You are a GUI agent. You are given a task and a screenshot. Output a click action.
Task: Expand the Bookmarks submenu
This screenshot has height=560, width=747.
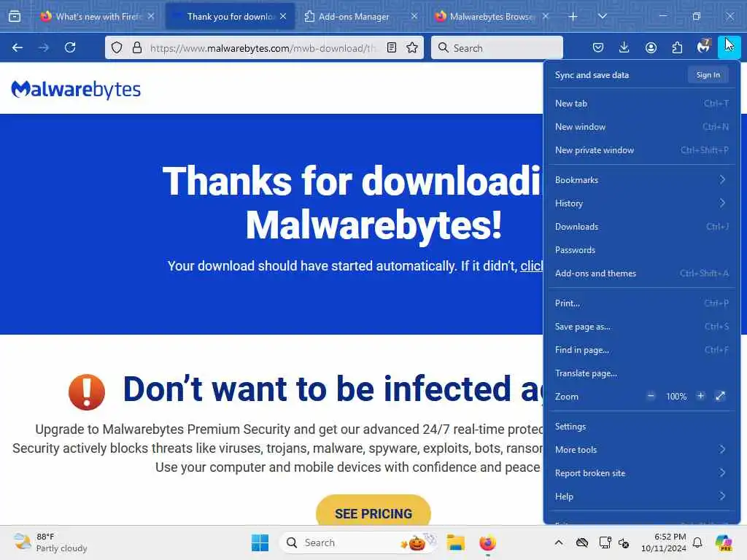(641, 180)
